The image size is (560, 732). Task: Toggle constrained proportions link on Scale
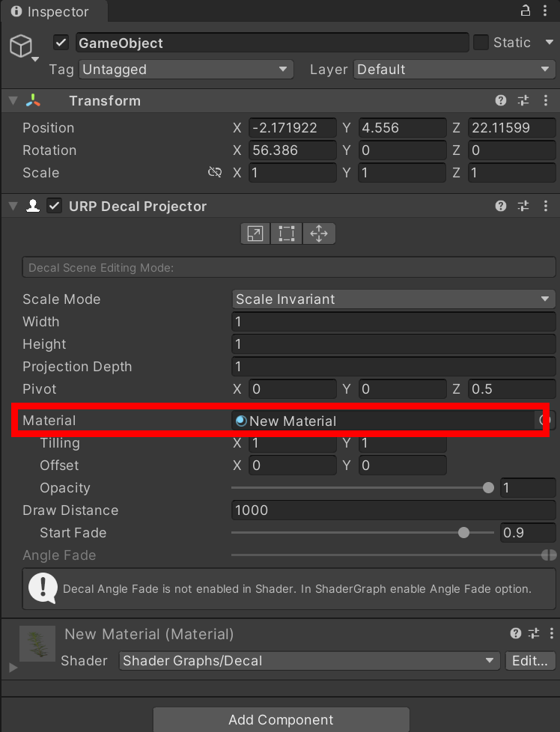click(x=214, y=172)
